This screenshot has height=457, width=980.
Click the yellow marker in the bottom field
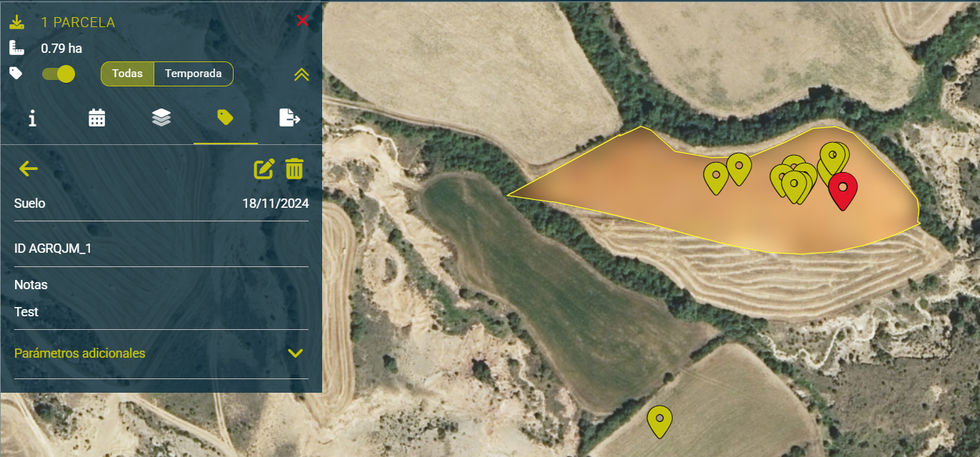(x=659, y=420)
